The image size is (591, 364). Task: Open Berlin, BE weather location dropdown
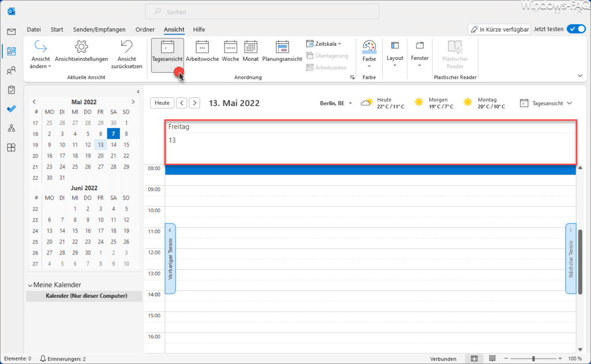coord(335,103)
